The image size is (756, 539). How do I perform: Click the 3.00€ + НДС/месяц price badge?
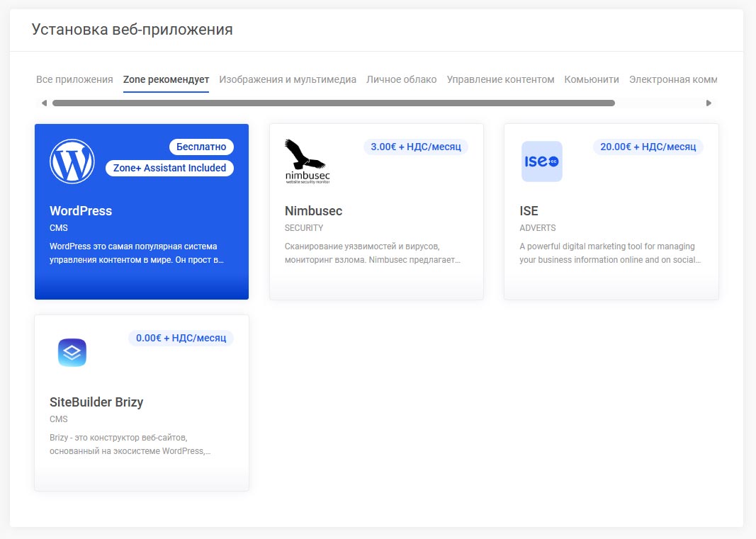(416, 147)
